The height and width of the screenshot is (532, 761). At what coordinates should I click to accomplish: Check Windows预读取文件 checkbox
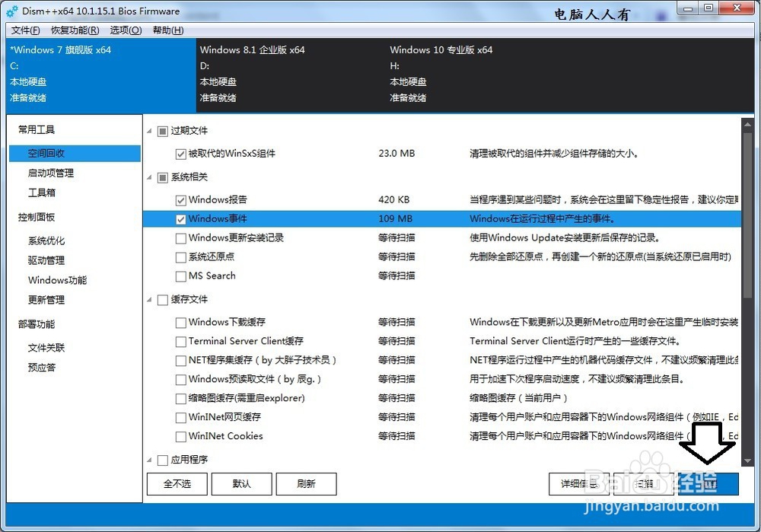tap(180, 379)
